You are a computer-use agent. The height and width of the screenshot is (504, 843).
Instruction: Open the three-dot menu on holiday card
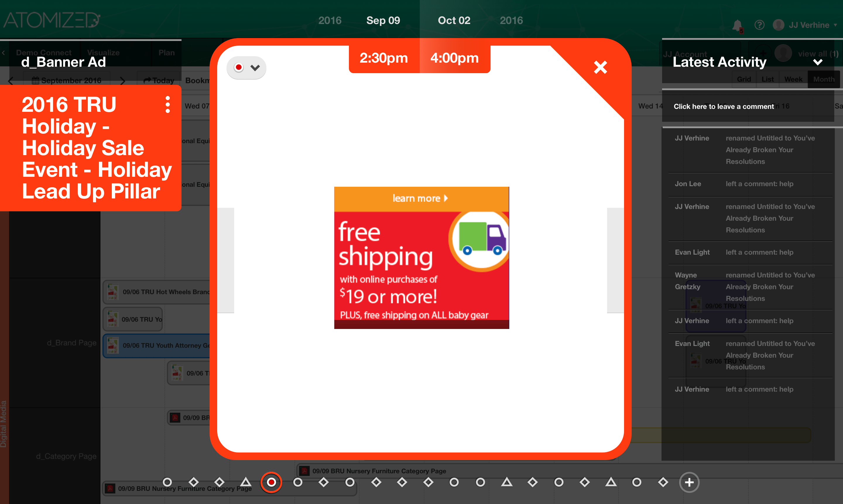click(x=167, y=104)
